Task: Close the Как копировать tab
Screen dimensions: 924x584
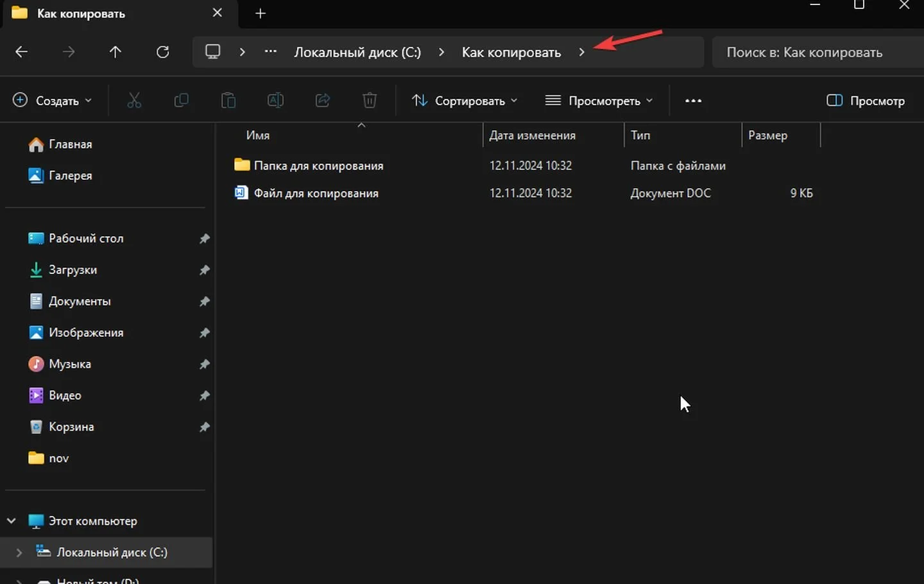Action: tap(218, 13)
